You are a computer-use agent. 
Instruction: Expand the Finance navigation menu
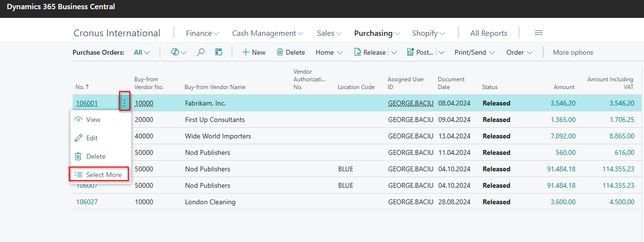point(202,33)
